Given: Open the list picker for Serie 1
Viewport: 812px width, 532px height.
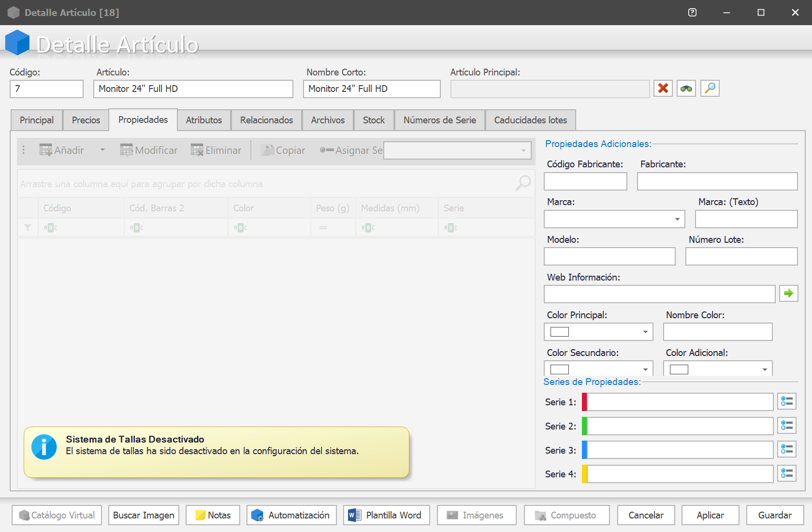Looking at the screenshot, I should tap(787, 401).
